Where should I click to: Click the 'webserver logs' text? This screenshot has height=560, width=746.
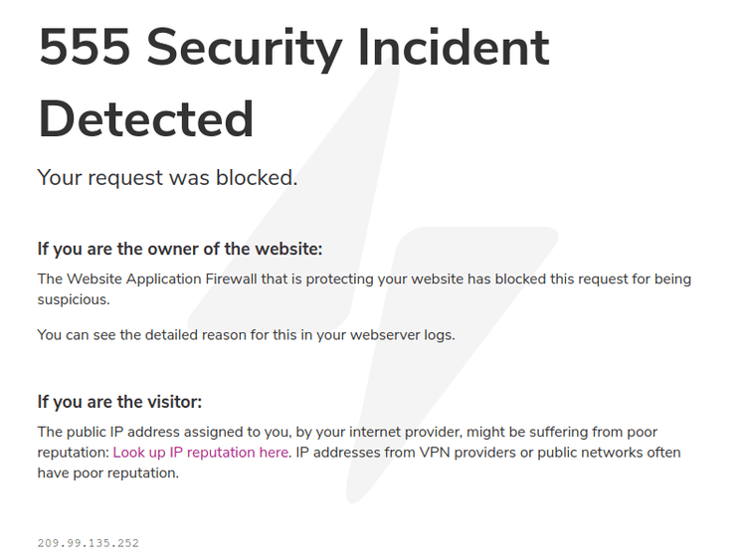(x=408, y=335)
